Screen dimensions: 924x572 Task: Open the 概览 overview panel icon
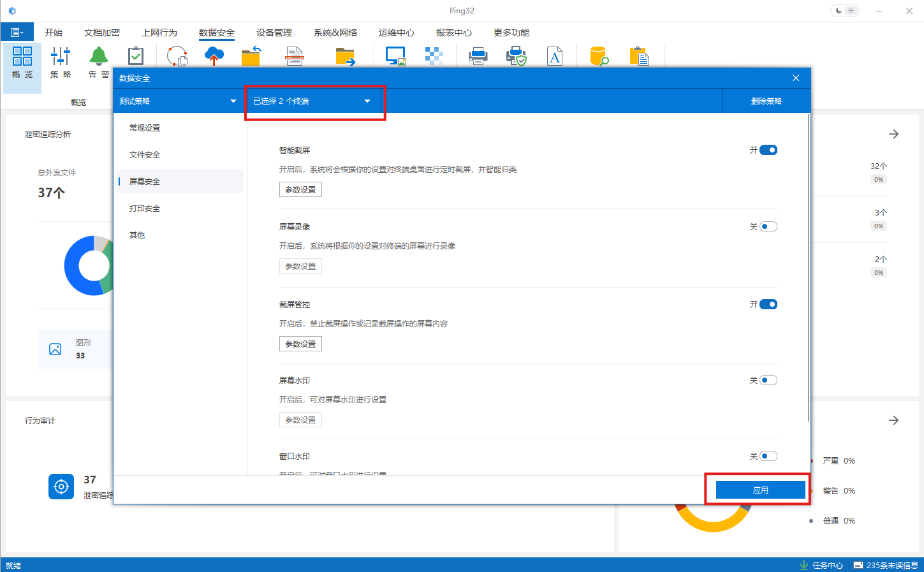[22, 62]
